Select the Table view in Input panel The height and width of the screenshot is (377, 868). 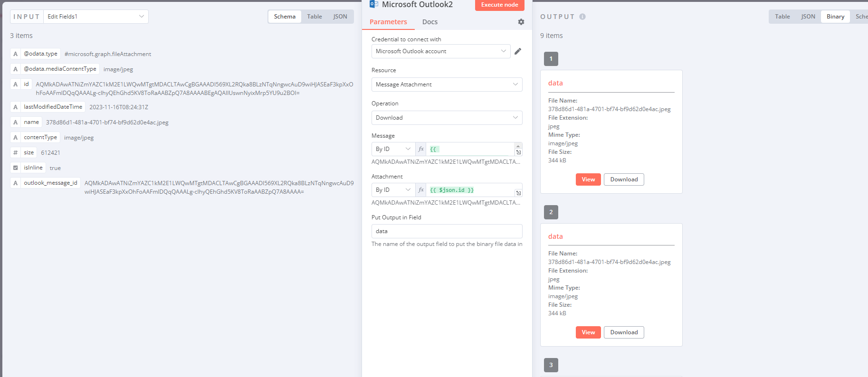click(315, 17)
